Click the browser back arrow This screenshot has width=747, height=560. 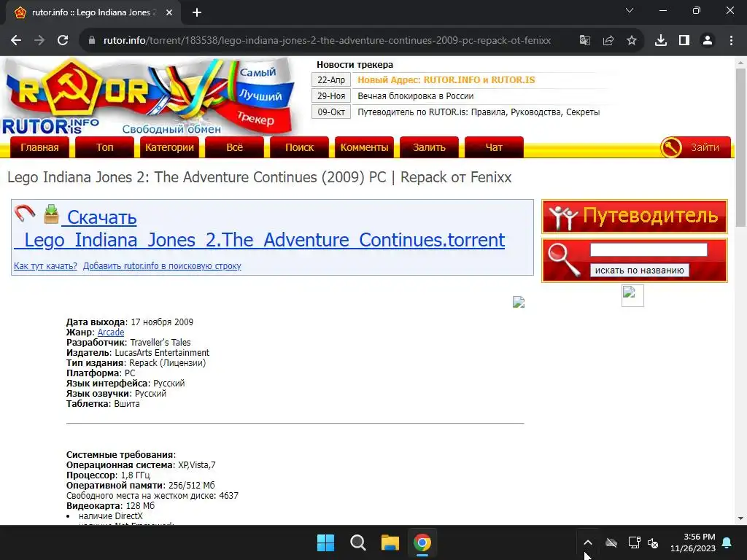tap(16, 41)
